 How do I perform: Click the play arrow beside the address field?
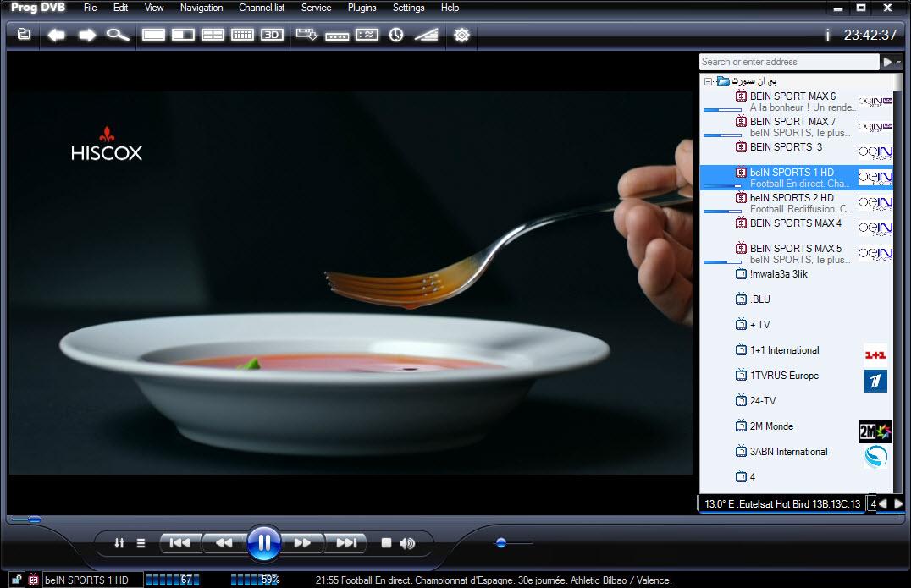[887, 62]
